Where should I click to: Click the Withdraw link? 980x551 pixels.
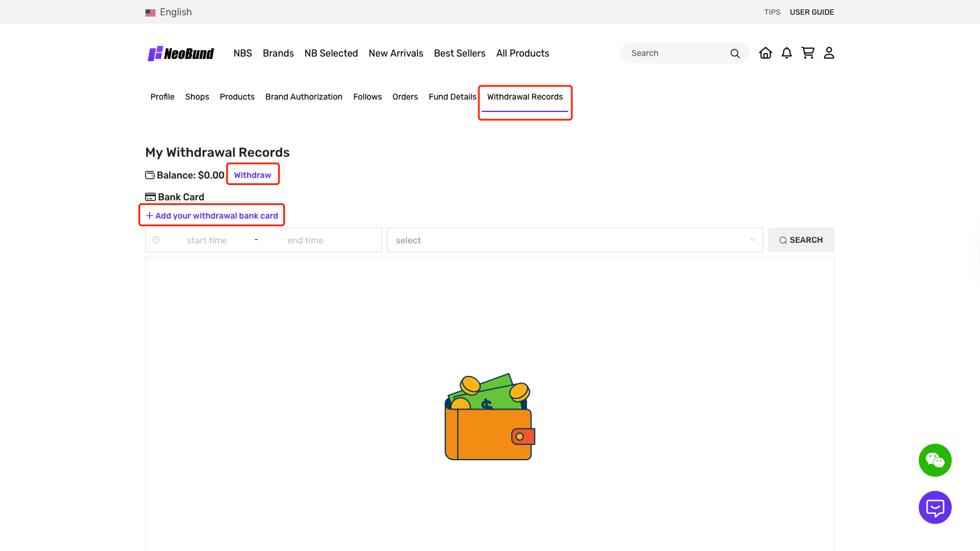click(253, 175)
